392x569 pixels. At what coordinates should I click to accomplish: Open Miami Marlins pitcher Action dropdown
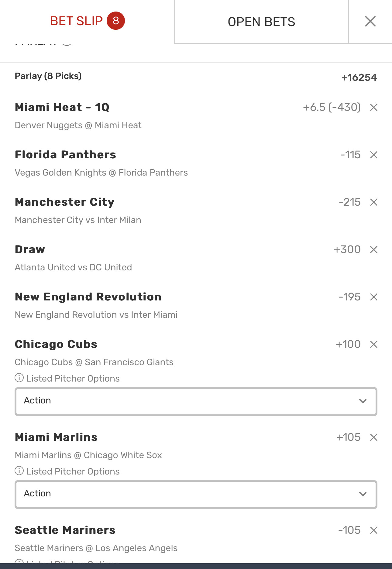pos(196,494)
